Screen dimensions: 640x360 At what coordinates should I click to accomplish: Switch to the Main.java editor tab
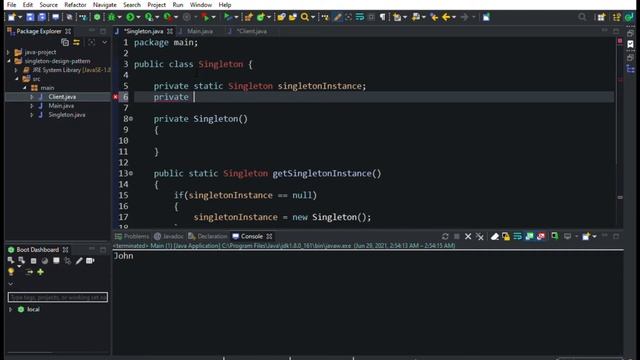200,31
